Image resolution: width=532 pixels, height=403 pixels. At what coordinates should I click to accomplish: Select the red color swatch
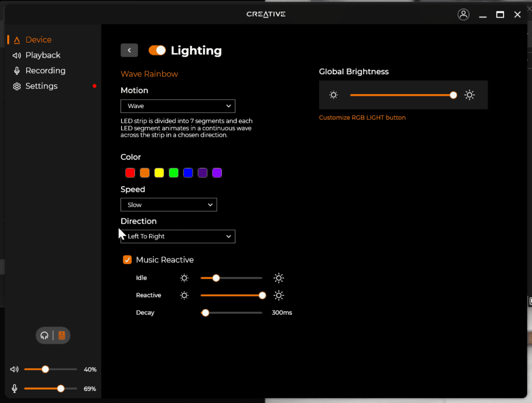pos(130,173)
